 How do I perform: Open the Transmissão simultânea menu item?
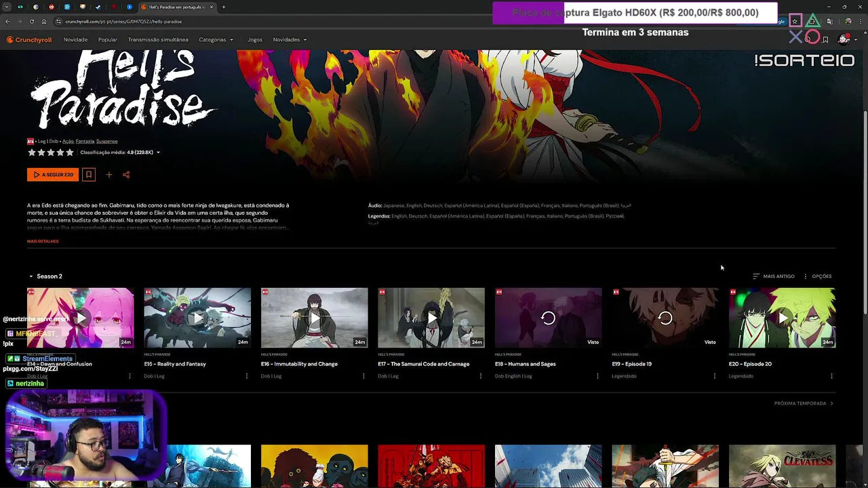coord(158,40)
